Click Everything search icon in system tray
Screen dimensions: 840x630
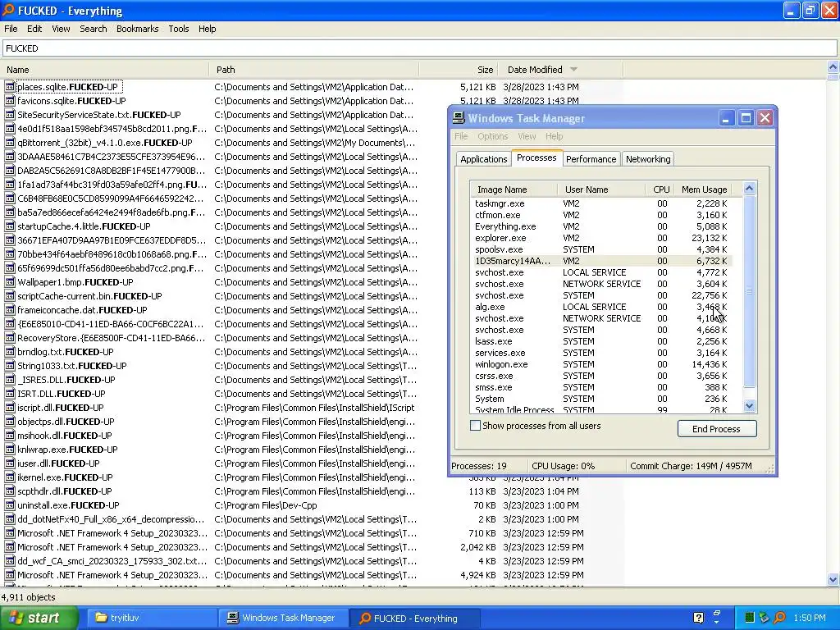click(x=780, y=618)
